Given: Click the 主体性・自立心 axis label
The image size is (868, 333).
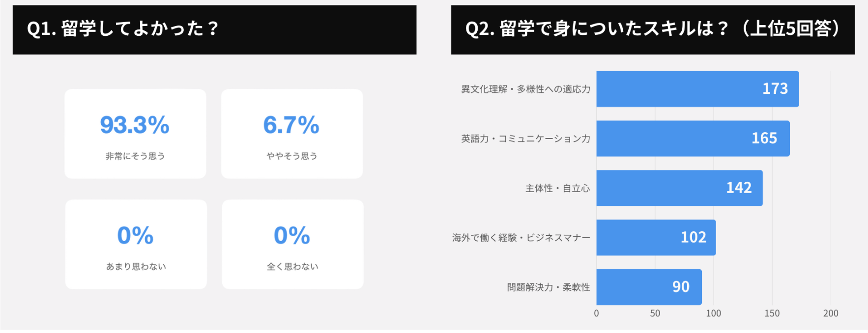Looking at the screenshot, I should click(557, 189).
